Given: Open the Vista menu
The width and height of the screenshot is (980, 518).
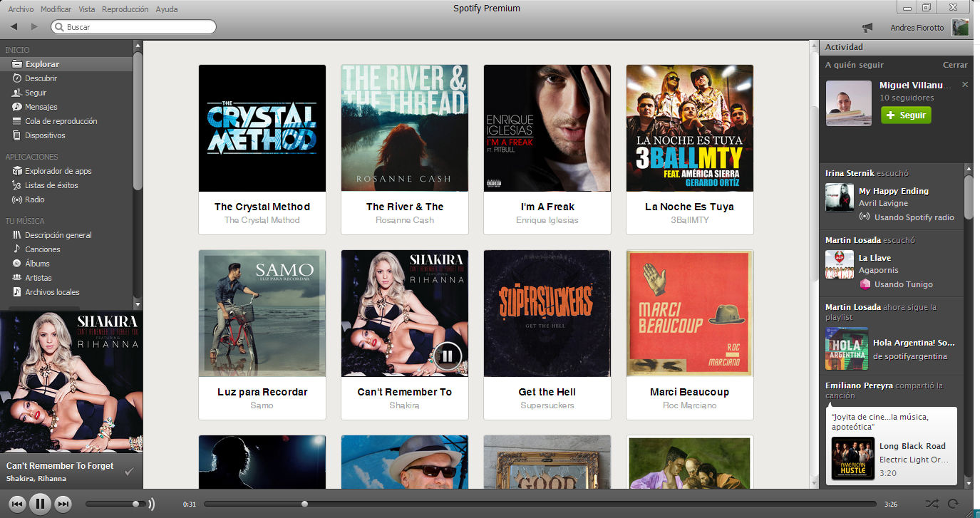Looking at the screenshot, I should pyautogui.click(x=87, y=9).
